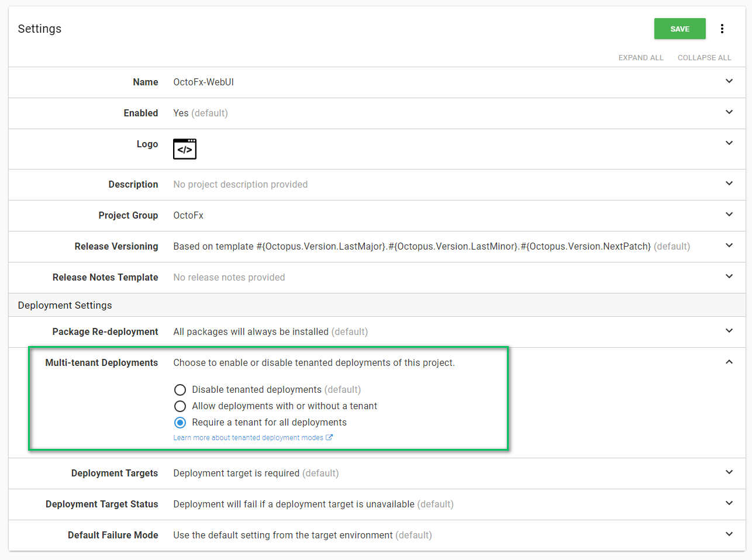The width and height of the screenshot is (752, 560).
Task: Click the Package Re-deployment row label
Action: click(x=105, y=332)
